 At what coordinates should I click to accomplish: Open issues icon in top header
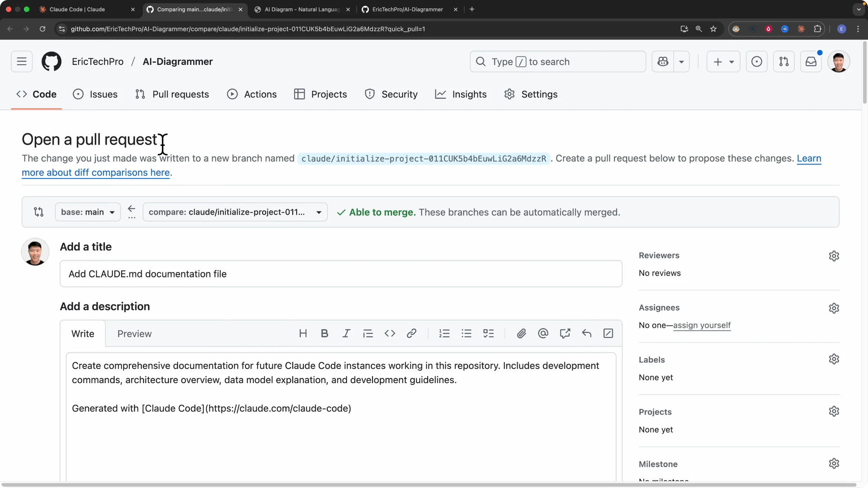(x=756, y=61)
